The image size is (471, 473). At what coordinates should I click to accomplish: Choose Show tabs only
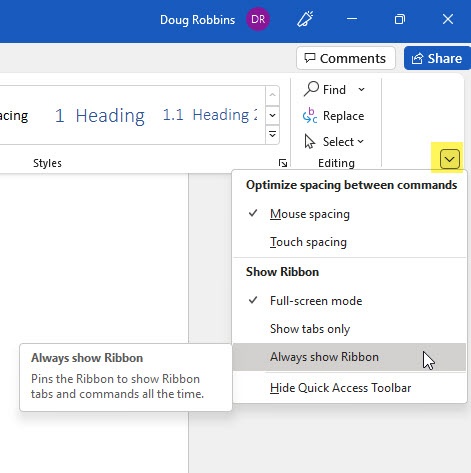[x=349, y=329]
